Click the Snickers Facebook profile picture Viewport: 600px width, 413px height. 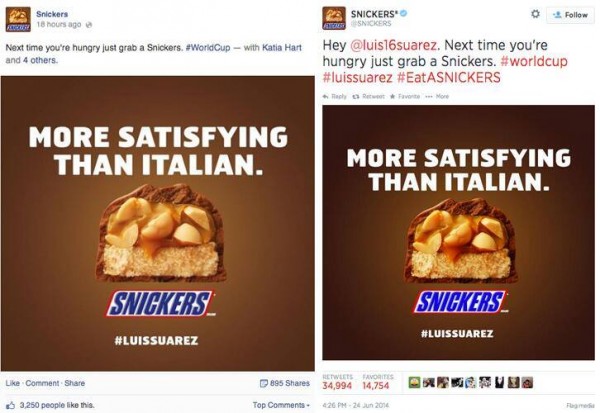coord(18,19)
